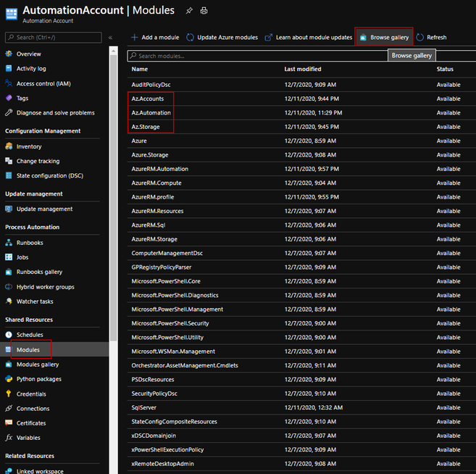Open Microsoft.PowerShell.Security module
This screenshot has width=476, height=474.
(170, 323)
